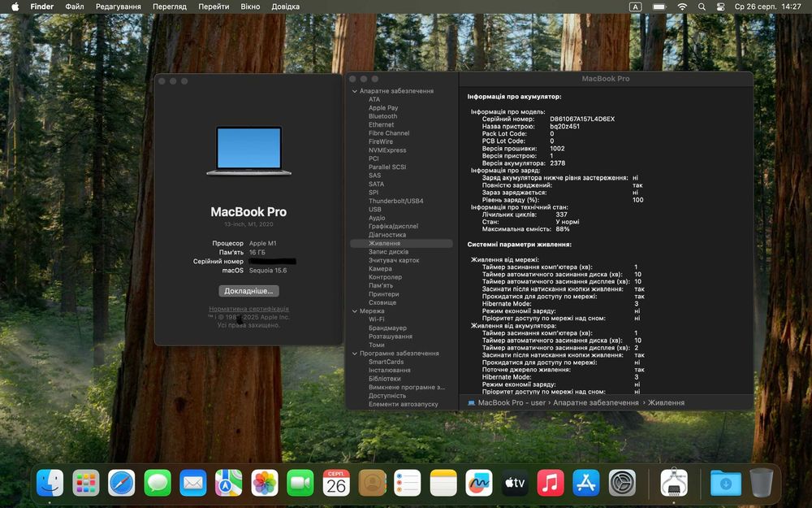This screenshot has height=508, width=812.
Task: Open the Перейти menu
Action: point(214,7)
